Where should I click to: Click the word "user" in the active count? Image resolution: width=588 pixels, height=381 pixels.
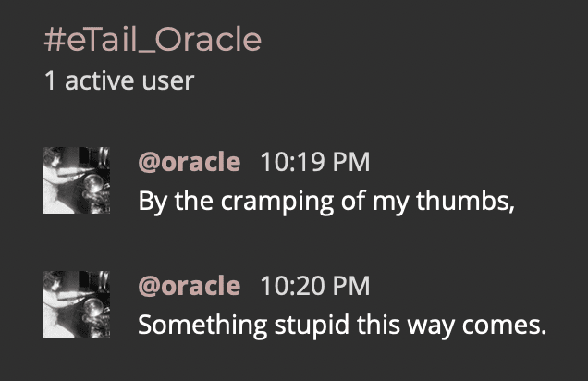tap(168, 81)
